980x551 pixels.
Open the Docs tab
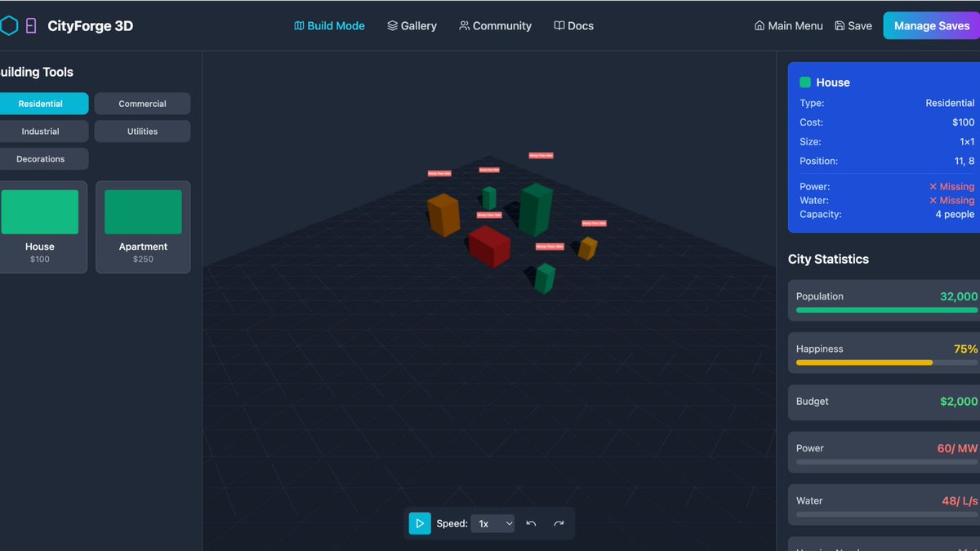pos(573,26)
